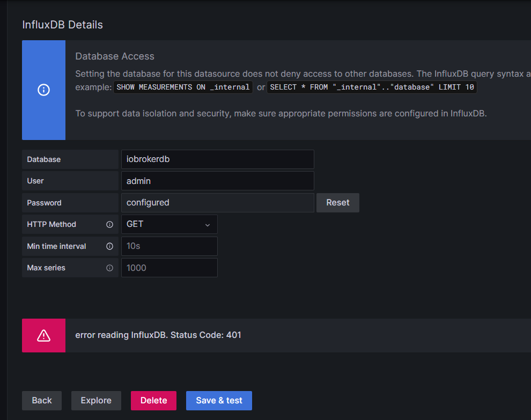531x420 pixels.
Task: Click the Database Access title
Action: pyautogui.click(x=115, y=56)
